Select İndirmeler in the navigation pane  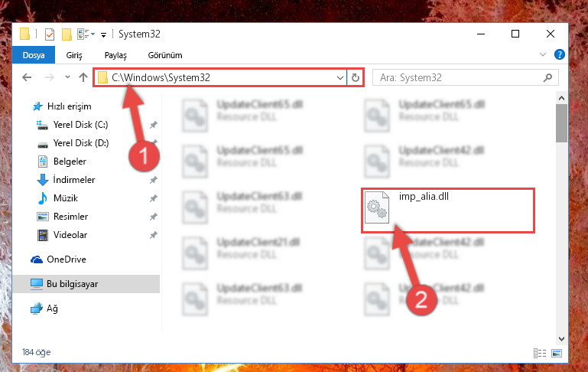[x=74, y=180]
